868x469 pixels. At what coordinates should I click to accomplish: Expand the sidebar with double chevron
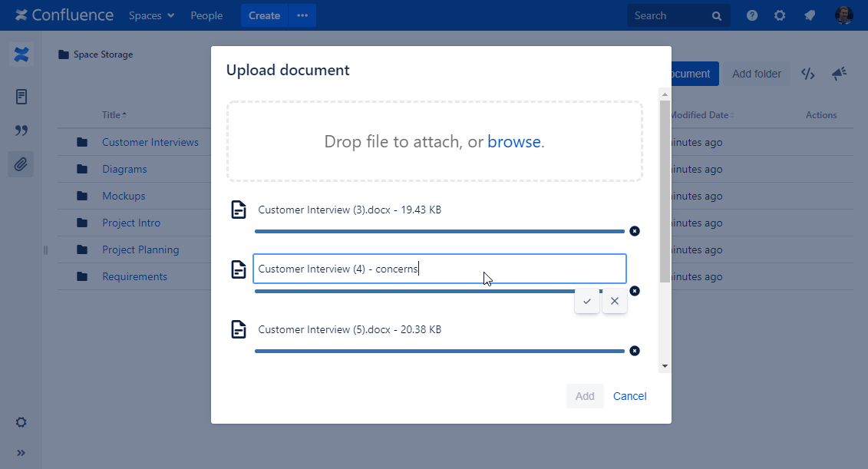pyautogui.click(x=21, y=453)
